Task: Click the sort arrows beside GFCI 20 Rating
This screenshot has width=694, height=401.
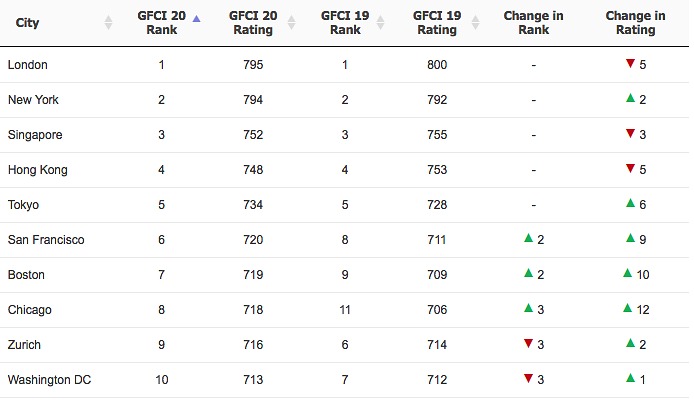Action: (291, 23)
